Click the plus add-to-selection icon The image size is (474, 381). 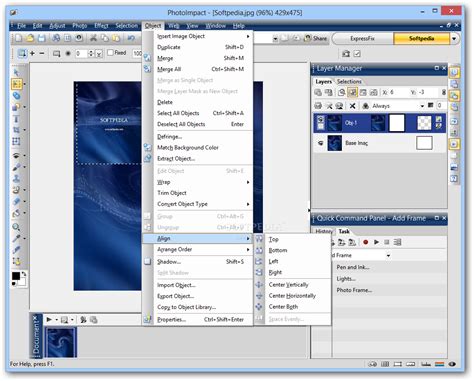32,53
